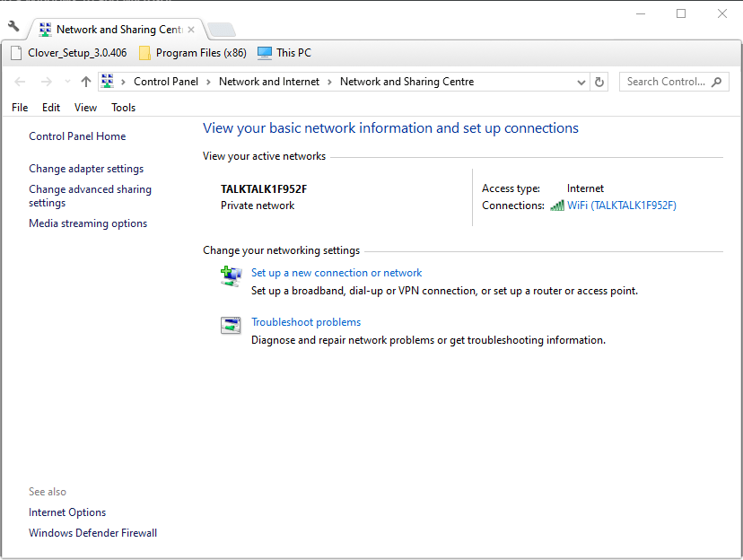Open a new Clover tab
743x560 pixels.
pos(222,30)
